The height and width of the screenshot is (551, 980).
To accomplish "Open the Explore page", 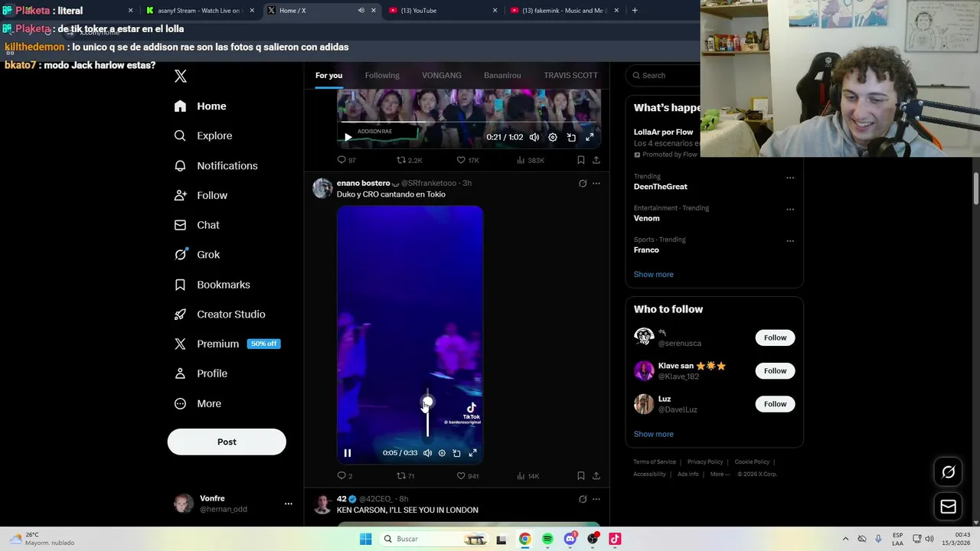I will click(203, 135).
